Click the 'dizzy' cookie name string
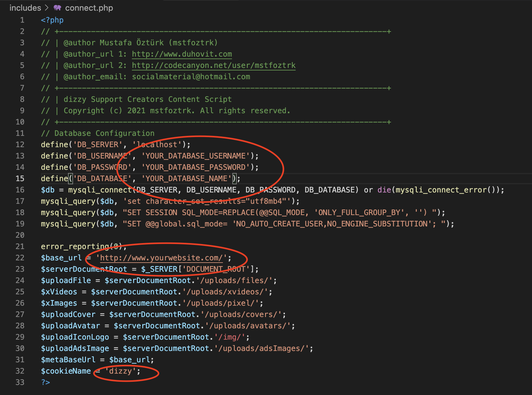This screenshot has width=532, height=395. pyautogui.click(x=120, y=371)
